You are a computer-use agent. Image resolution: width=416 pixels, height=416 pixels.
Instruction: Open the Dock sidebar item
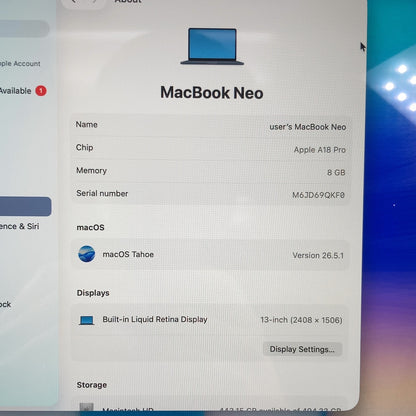(x=6, y=304)
